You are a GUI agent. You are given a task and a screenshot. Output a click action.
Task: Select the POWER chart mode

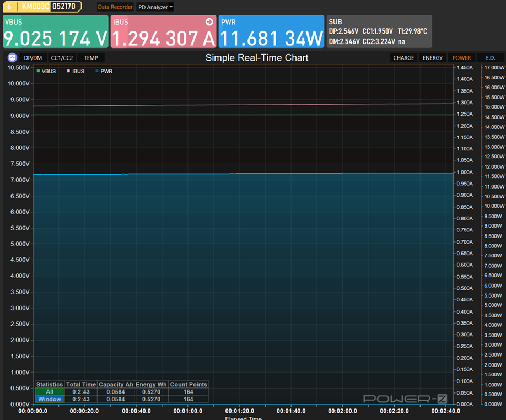[x=461, y=58]
